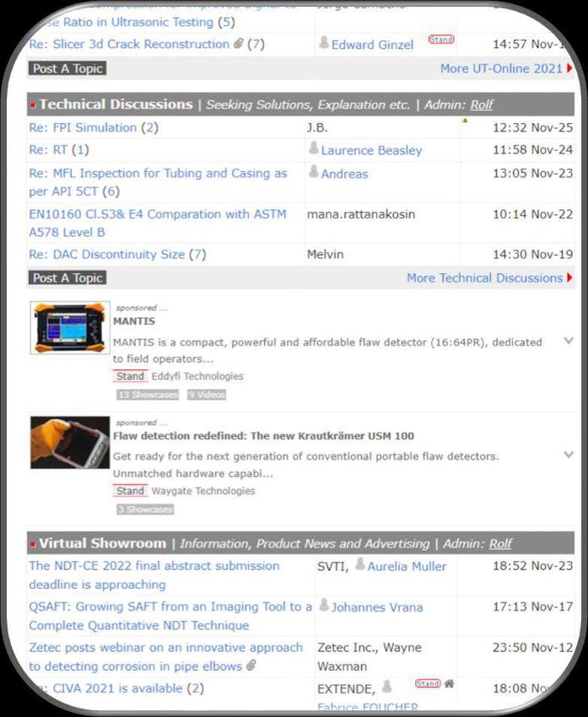Open Eddyfi Technologies company link
The height and width of the screenshot is (717, 588).
click(197, 376)
